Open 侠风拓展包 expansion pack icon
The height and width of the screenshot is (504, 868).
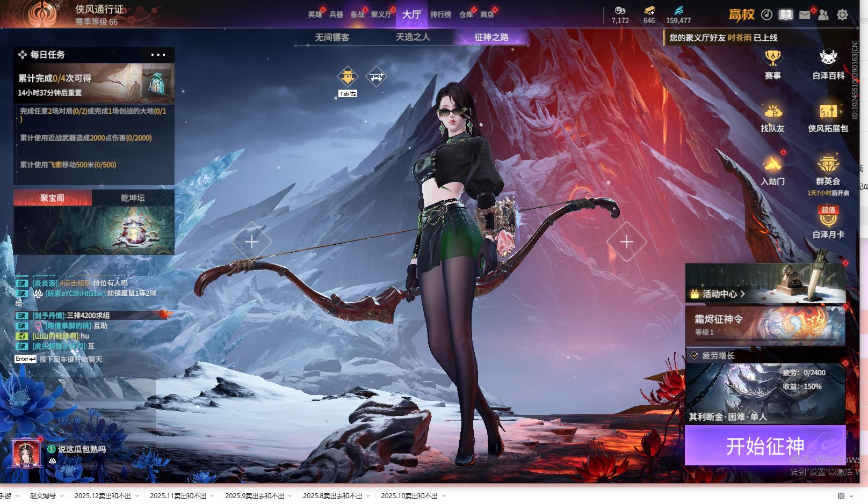pos(828,118)
